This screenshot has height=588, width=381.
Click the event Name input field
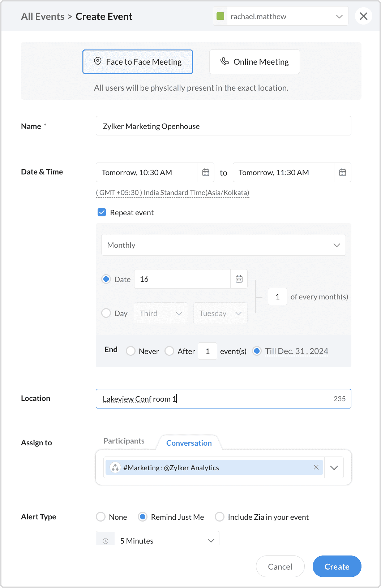[223, 126]
